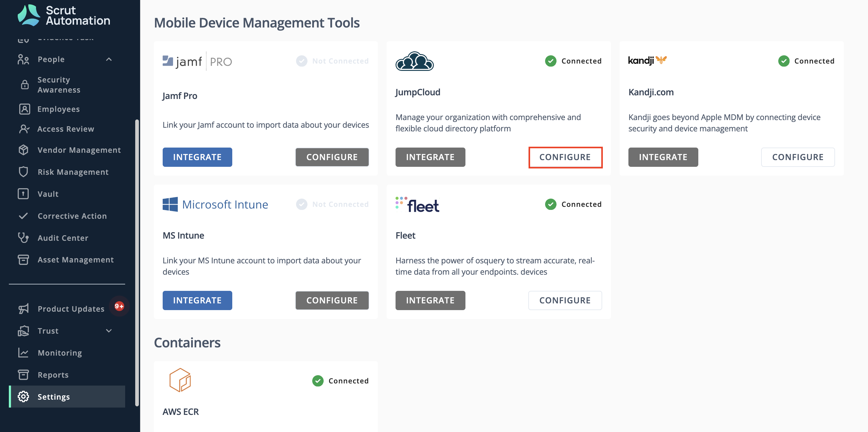Viewport: 868px width, 432px height.
Task: Click the 'Kandji.com' card title
Action: point(651,92)
